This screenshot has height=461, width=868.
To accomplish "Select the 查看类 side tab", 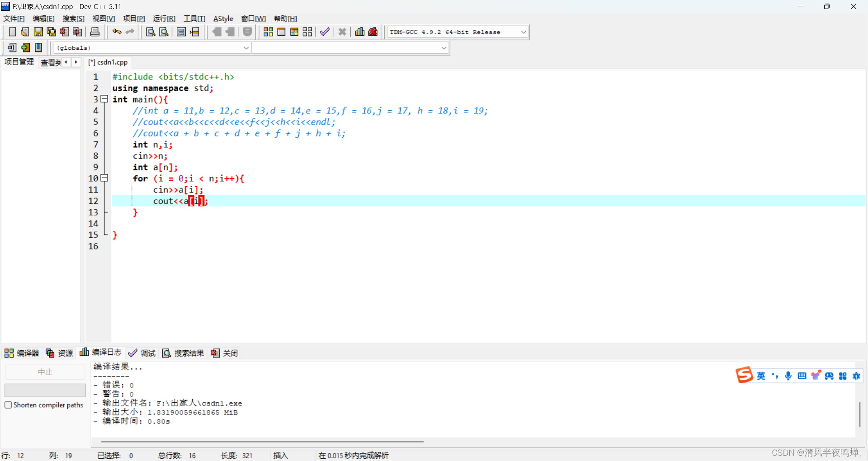I will 50,62.
